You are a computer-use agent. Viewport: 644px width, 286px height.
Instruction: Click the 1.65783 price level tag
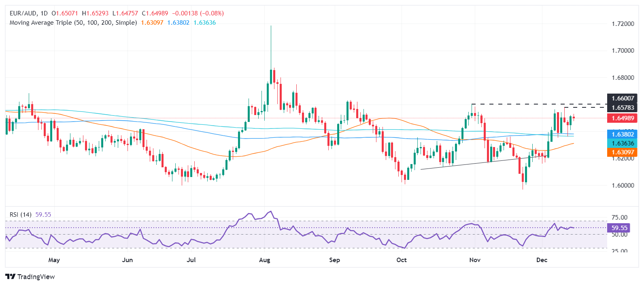(x=622, y=107)
